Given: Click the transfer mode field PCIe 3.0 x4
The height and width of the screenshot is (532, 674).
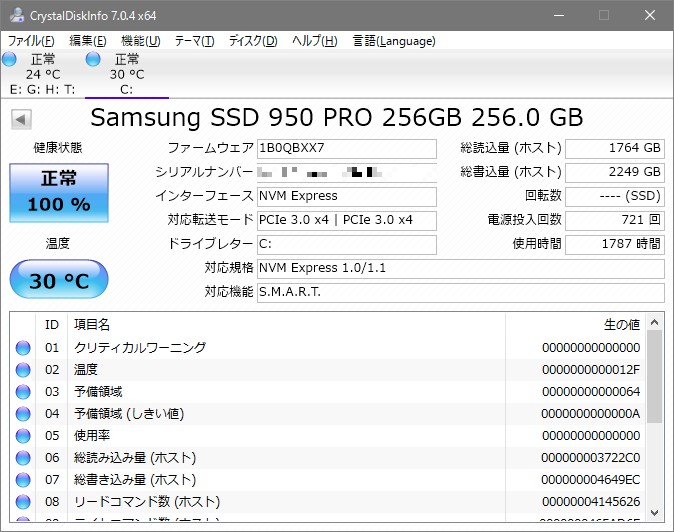Looking at the screenshot, I should [x=347, y=220].
